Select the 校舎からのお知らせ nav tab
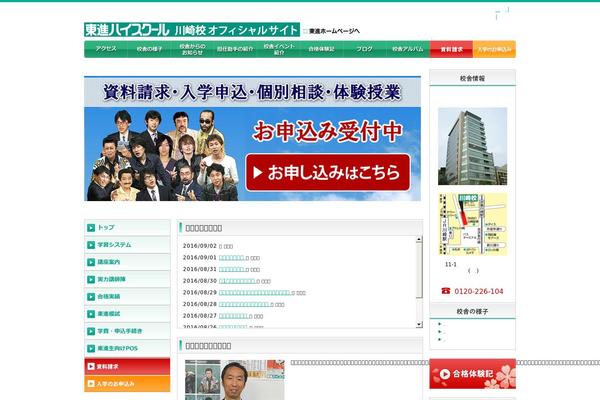The image size is (600, 400). (x=192, y=49)
